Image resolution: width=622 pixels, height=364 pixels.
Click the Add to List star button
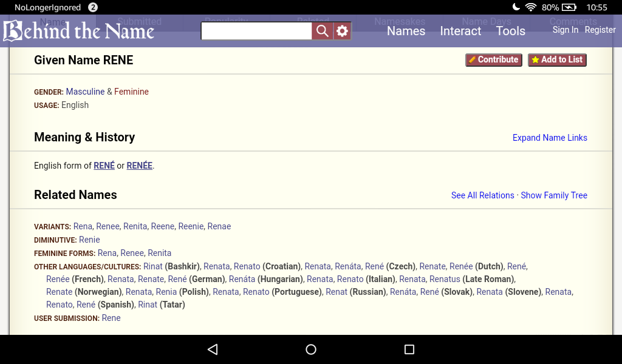pyautogui.click(x=557, y=59)
